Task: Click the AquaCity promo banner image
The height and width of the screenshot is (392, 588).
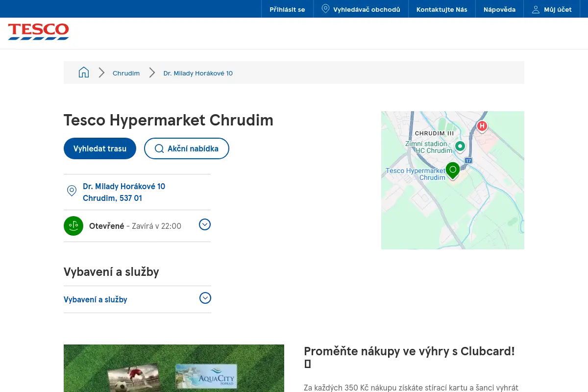Action: click(x=174, y=368)
